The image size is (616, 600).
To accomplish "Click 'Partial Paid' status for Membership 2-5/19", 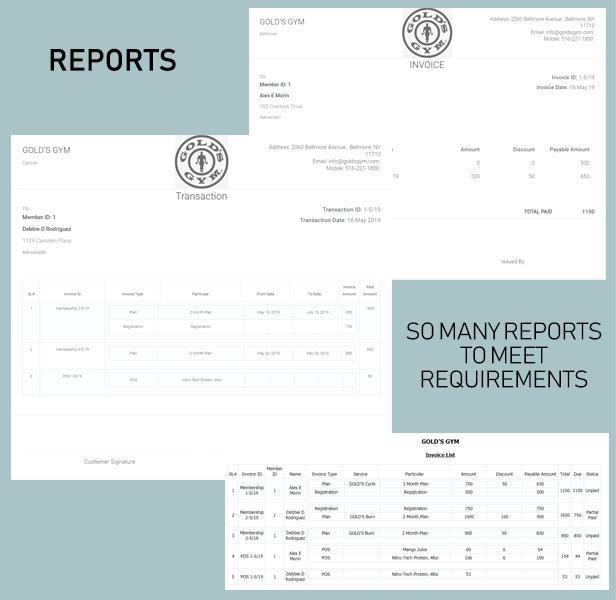I will click(x=592, y=515).
